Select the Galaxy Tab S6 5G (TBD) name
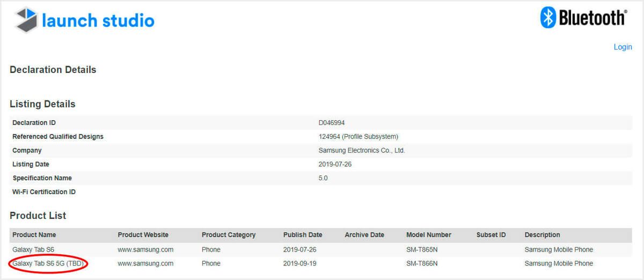The height and width of the screenshot is (280, 644). tap(49, 263)
